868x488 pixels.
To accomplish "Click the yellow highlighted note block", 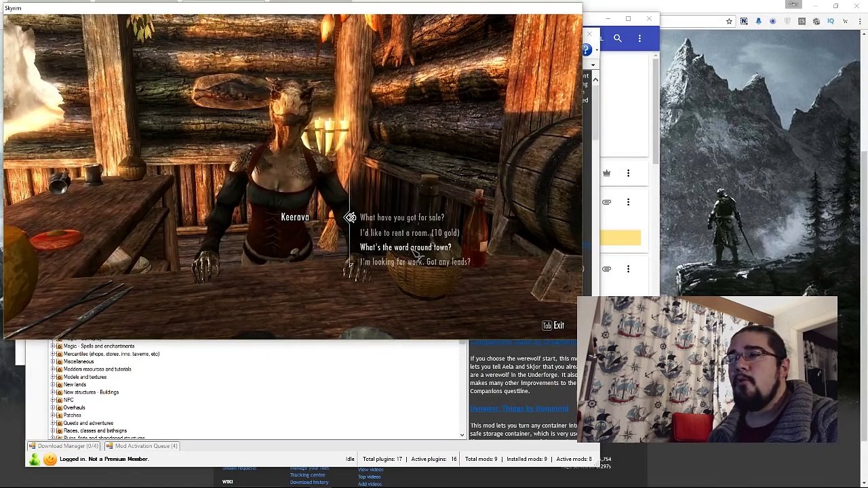I will coord(620,237).
